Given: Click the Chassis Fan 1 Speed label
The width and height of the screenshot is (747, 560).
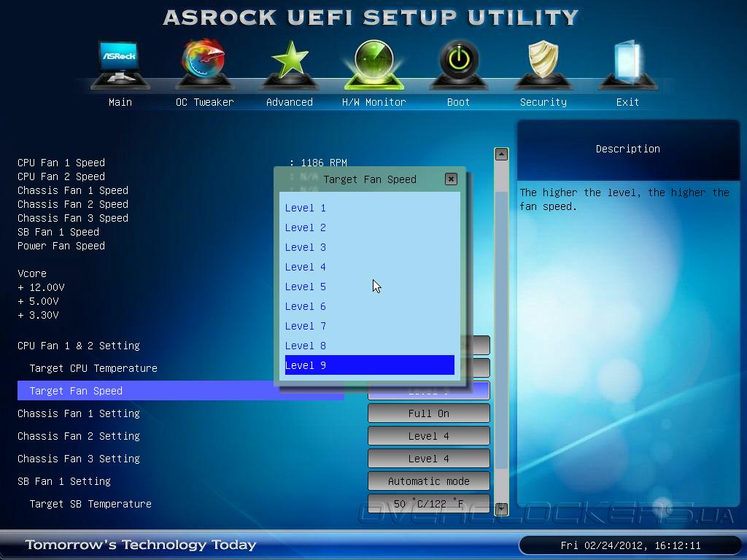Looking at the screenshot, I should [73, 190].
